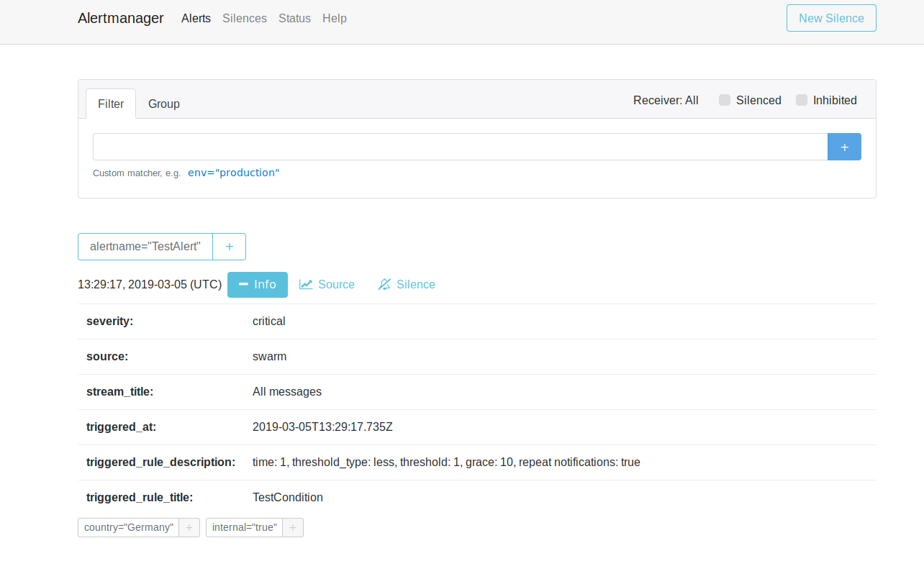Viewport: 924px width, 579px height.
Task: Click the plus next to country="Germany" label
Action: (189, 527)
